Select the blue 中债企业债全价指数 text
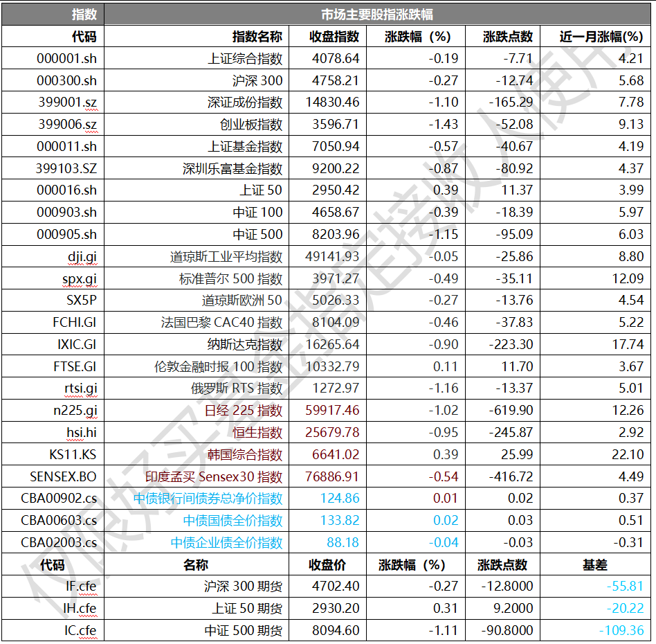 click(x=226, y=542)
